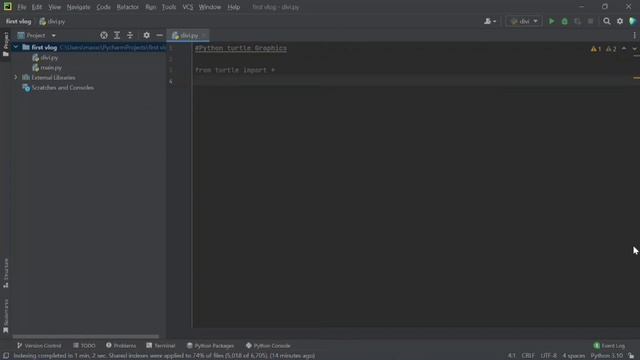640x360 pixels.
Task: Open the Help menu
Action: coord(233,7)
